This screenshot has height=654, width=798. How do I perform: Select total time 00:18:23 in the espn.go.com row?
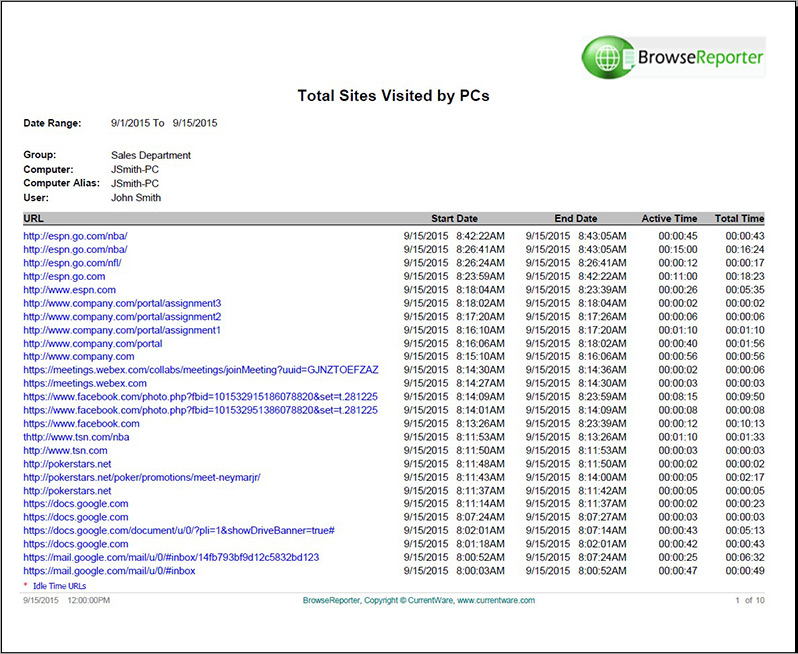point(745,276)
